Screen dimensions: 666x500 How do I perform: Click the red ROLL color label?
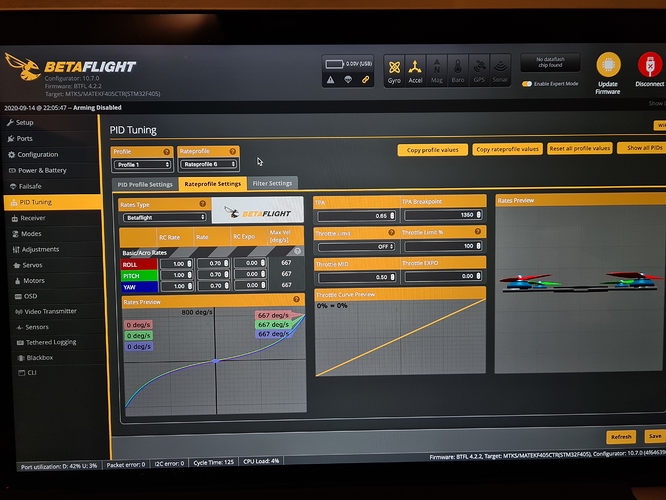[x=139, y=264]
